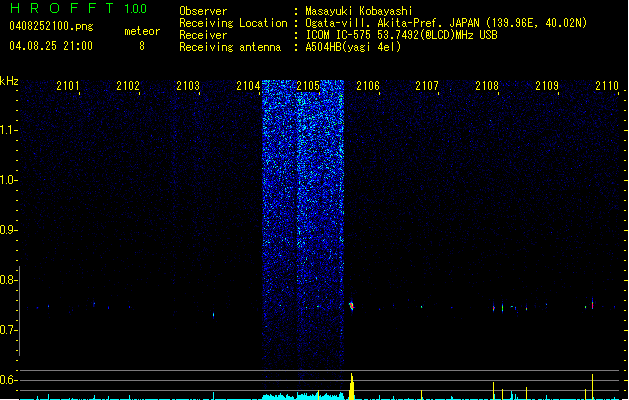
Task: Click the 'Receiving Location' label
Action: (x=233, y=23)
